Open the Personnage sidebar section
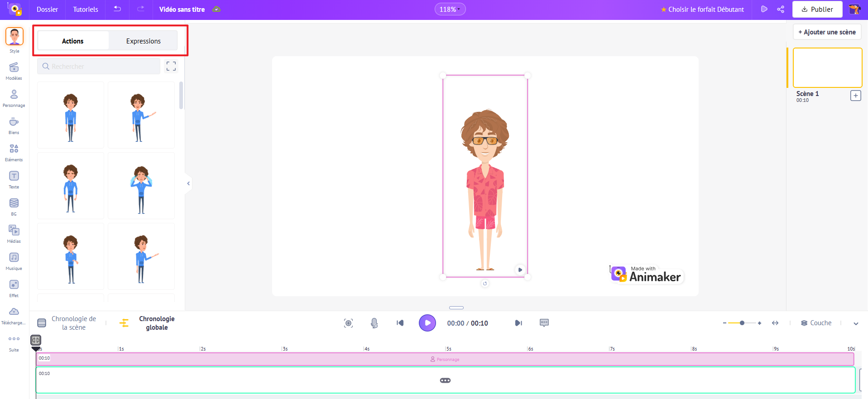The image size is (868, 399). (14, 98)
